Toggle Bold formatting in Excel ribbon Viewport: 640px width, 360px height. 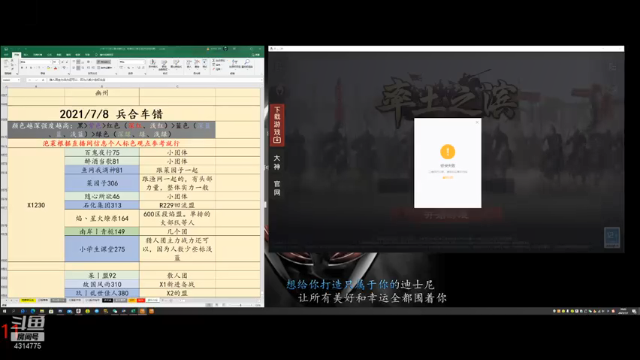pyautogui.click(x=22, y=68)
